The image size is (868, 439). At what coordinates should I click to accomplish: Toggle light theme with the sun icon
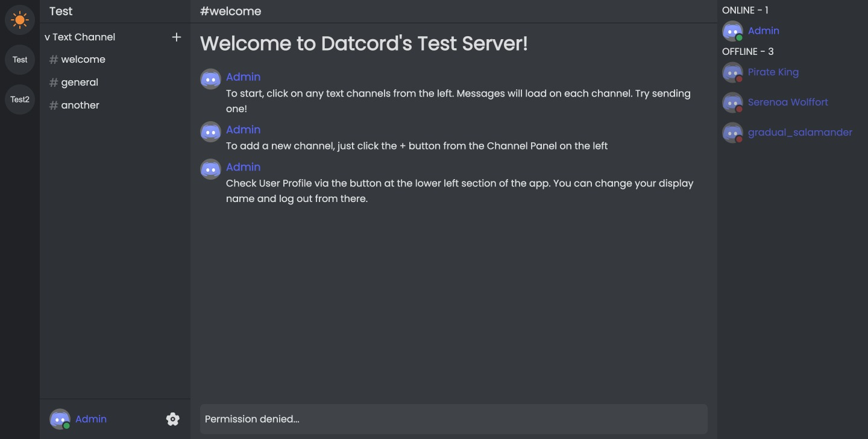coord(19,19)
